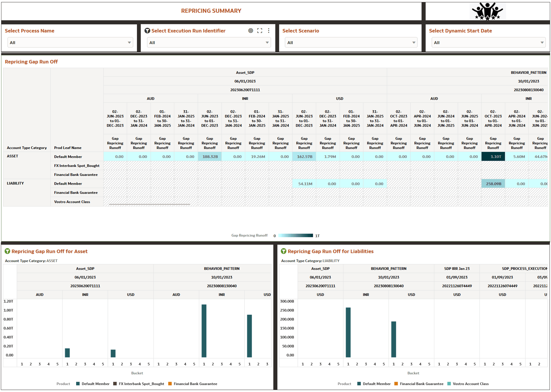Toggle the Vostro Account Class legend item
551x392 pixels.
[x=470, y=384]
